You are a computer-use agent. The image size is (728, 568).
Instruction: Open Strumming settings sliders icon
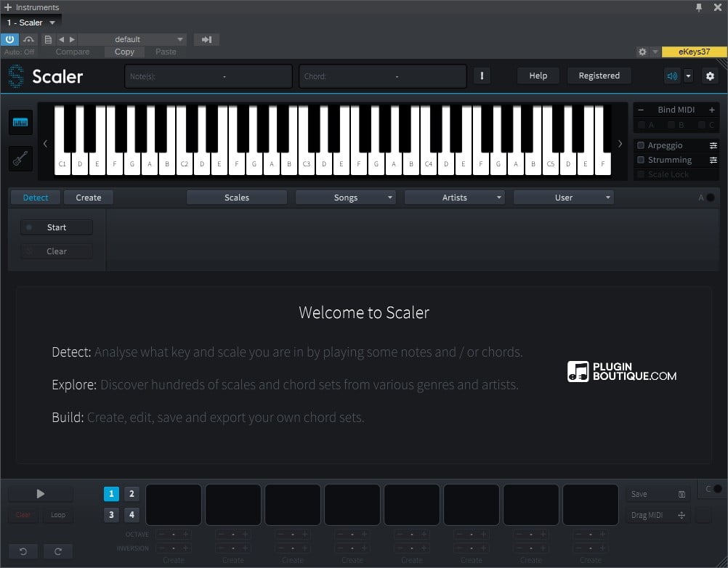tap(713, 160)
